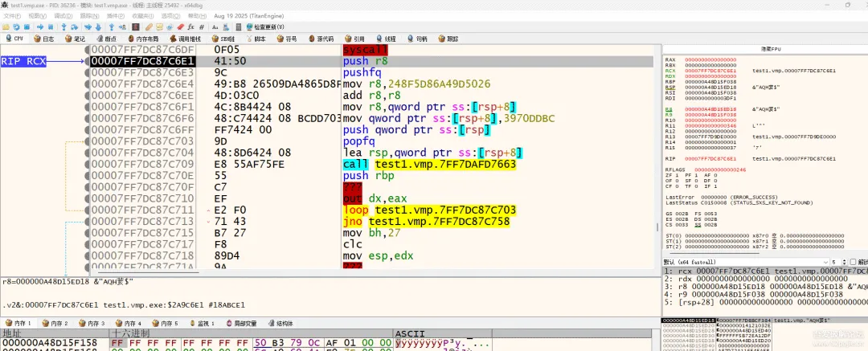Open the 跟踪(N) menu
This screenshot has height=351, width=868.
tap(89, 16)
